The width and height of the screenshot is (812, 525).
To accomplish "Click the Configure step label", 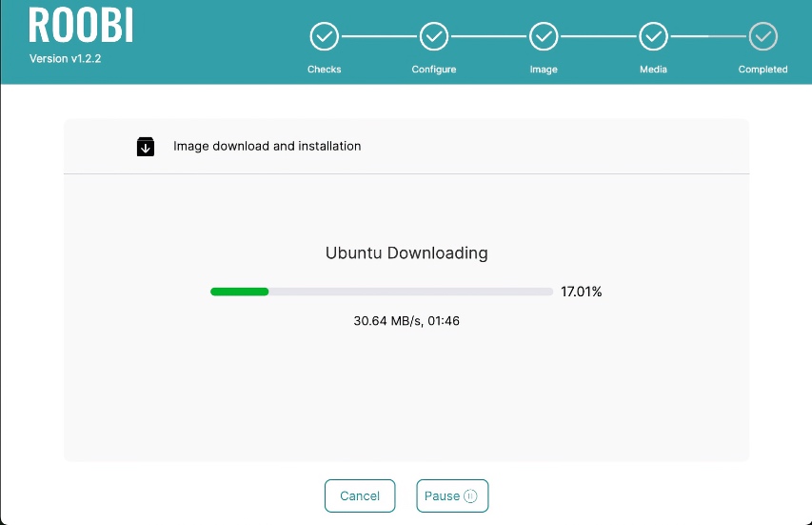I will (434, 70).
